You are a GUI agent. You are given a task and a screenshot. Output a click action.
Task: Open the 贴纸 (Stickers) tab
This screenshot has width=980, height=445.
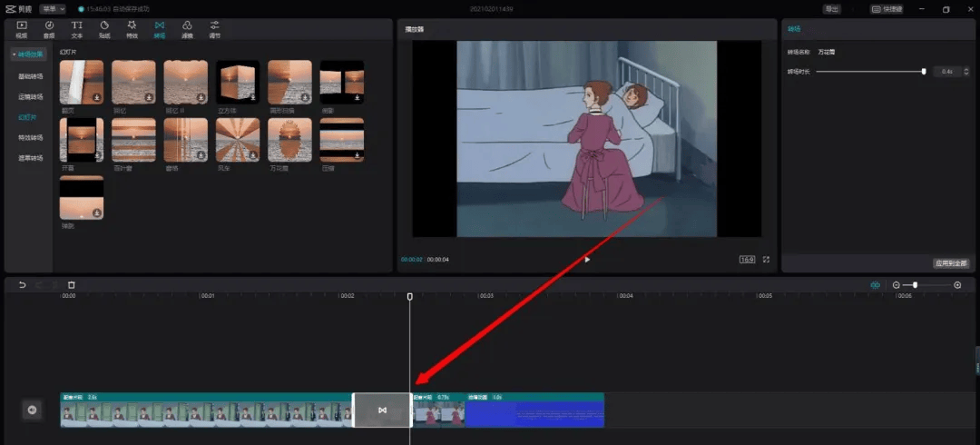(104, 29)
